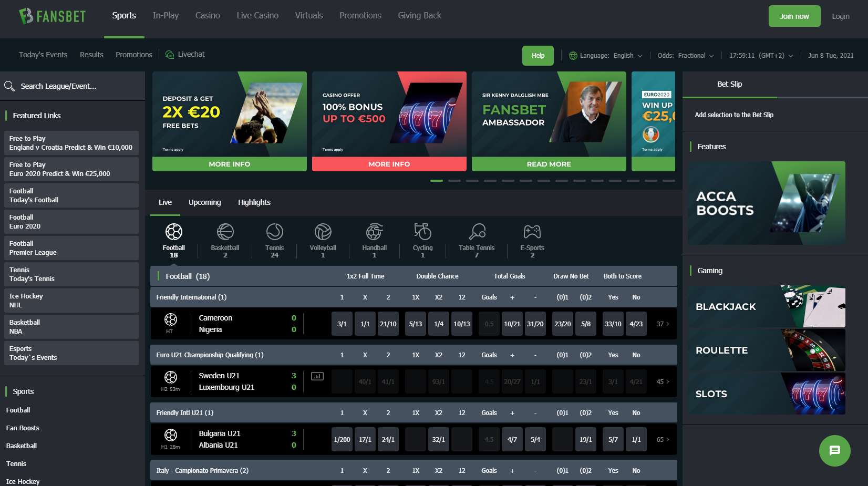Open the ACCA BOOSTS feature tile
Screen dimensions: 868x486
[x=767, y=203]
